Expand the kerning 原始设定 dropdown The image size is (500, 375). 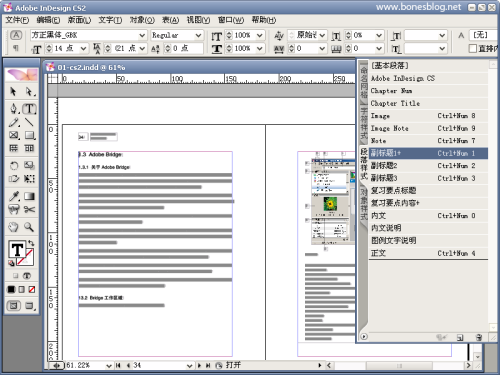click(322, 35)
